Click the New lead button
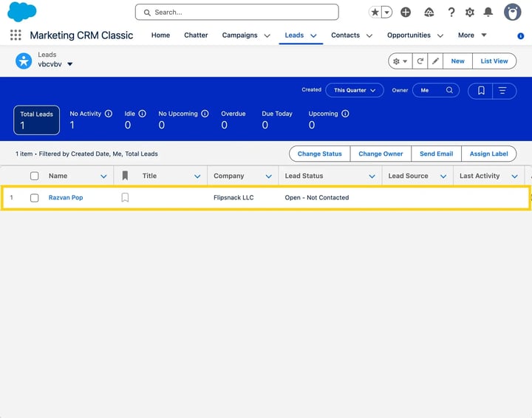Screen dimensions: 532x418 (457, 61)
